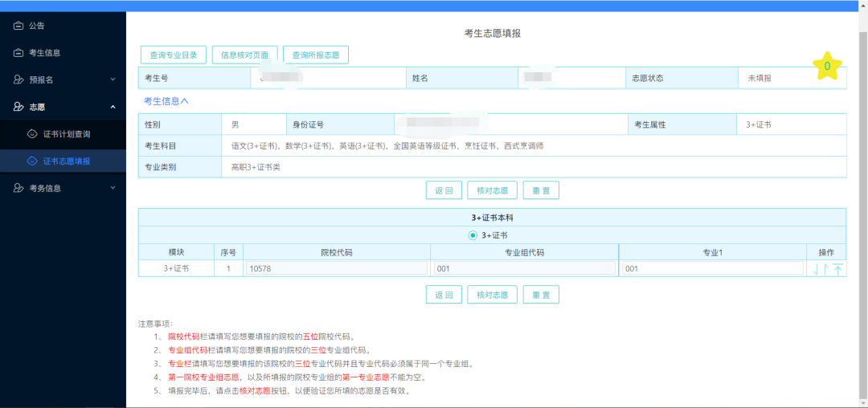The image size is (868, 408).
Task: Click the 证书志愿填报 face icon
Action: coord(33,161)
